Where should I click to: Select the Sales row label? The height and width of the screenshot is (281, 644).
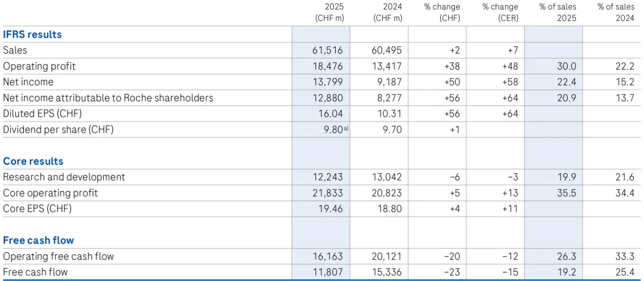pos(15,51)
